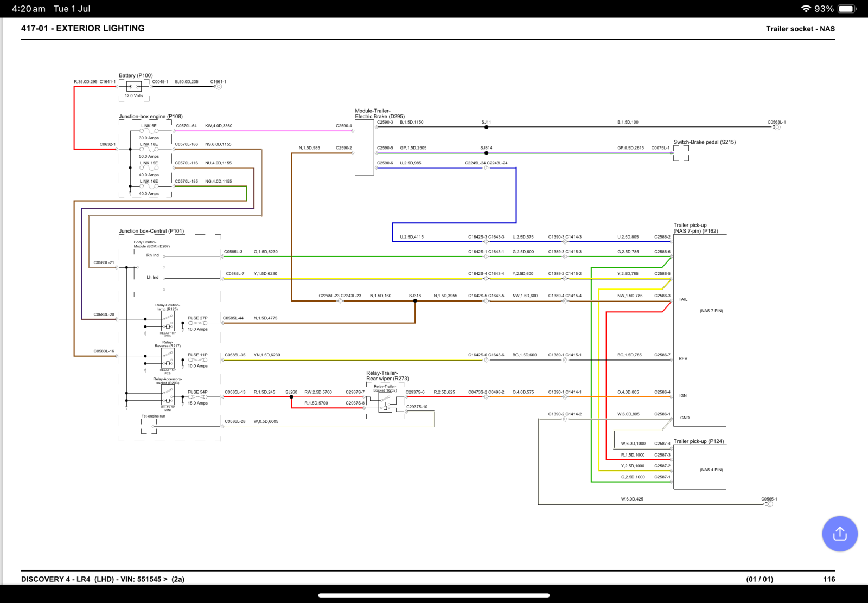This screenshot has width=868, height=603.
Task: Tap the KW,4.0D,3360 wire label
Action: tap(219, 126)
